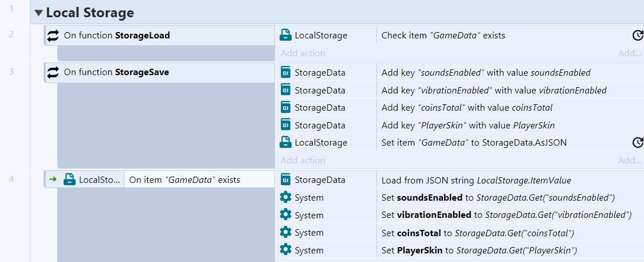Click event number 3 in margin
Image resolution: width=644 pixels, height=262 pixels.
[x=11, y=72]
